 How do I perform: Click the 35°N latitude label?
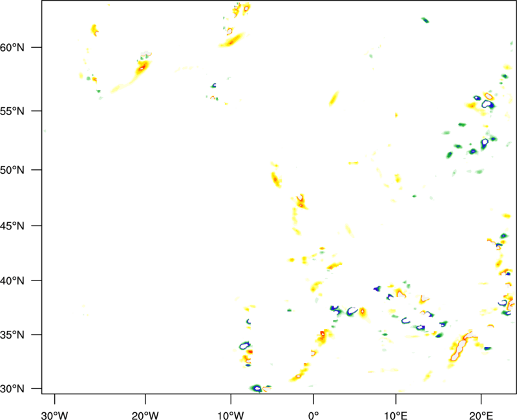click(12, 335)
